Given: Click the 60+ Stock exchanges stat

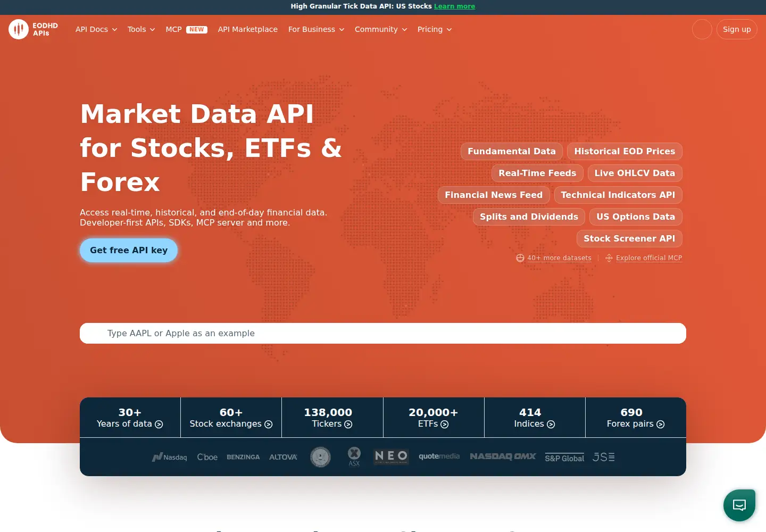Looking at the screenshot, I should click(x=231, y=418).
